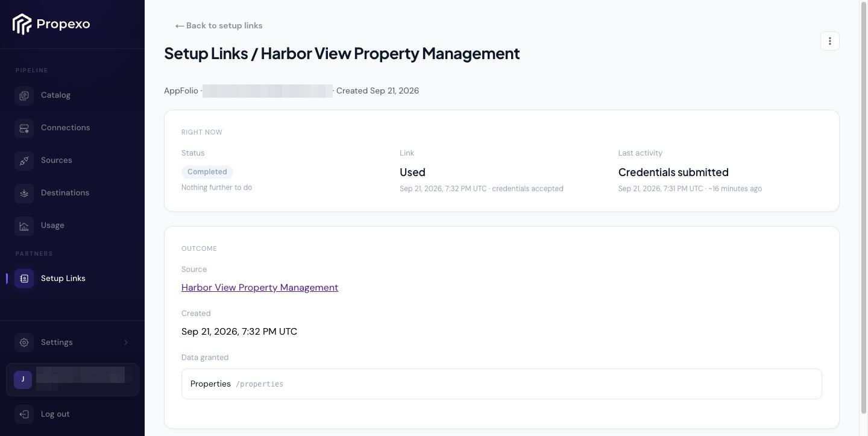Click the Destinations sidebar icon

(24, 193)
